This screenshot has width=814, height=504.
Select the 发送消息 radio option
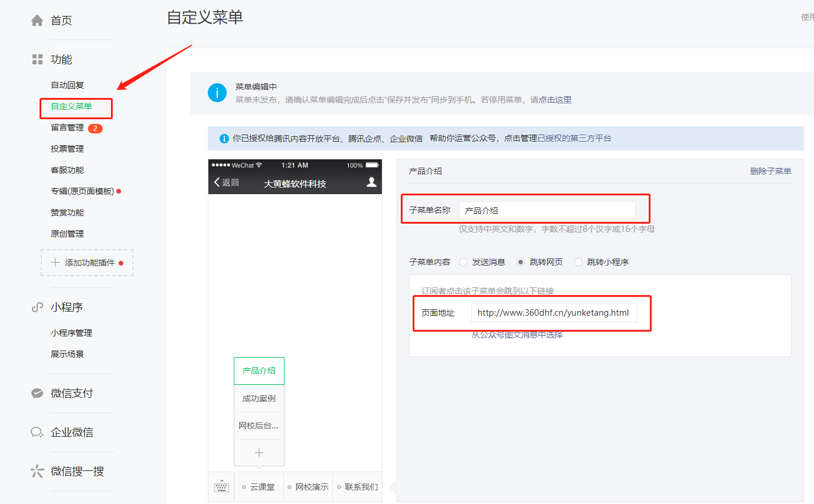[463, 262]
